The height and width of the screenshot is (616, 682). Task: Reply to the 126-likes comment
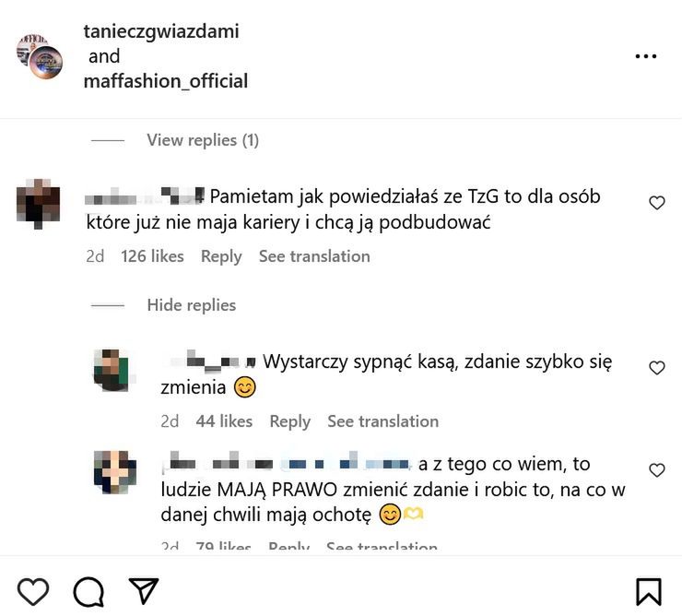point(221,256)
